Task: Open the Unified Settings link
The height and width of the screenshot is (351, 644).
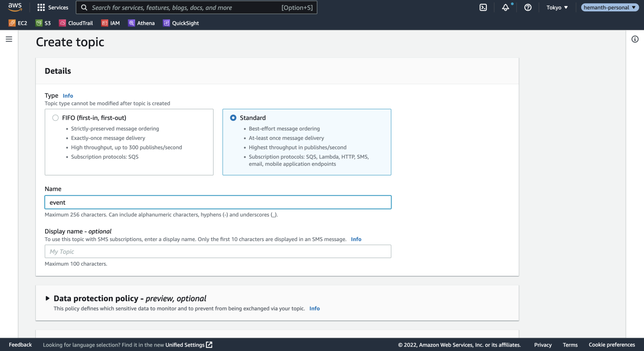Action: coord(189,345)
